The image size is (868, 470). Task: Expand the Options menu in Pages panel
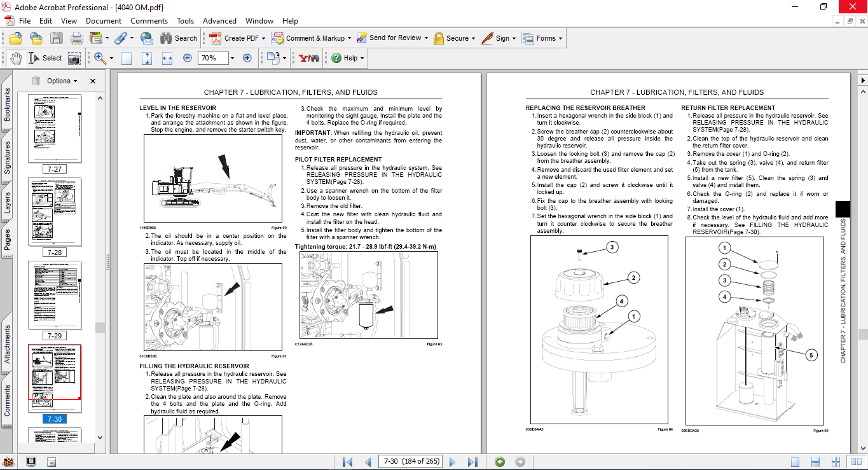click(x=62, y=81)
